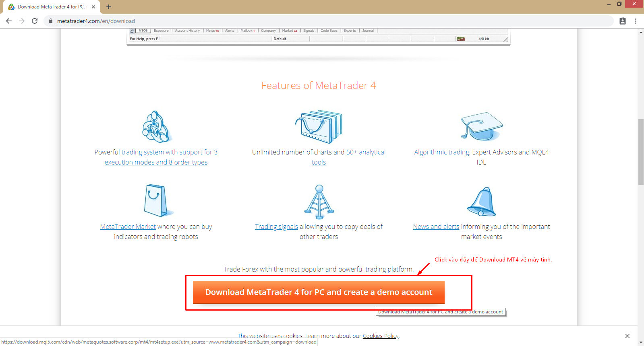Click the trading signals antenna tower icon

click(319, 202)
